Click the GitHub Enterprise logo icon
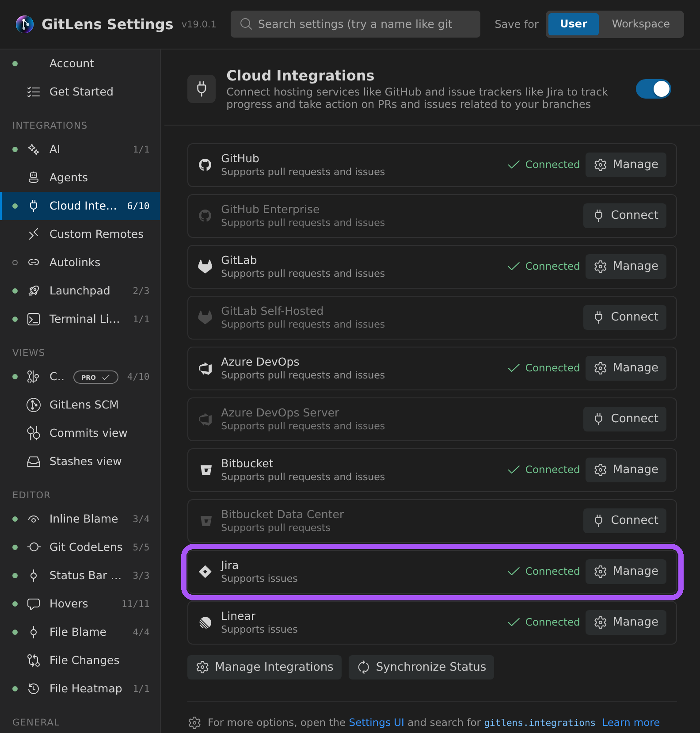Viewport: 700px width, 733px height. (205, 216)
